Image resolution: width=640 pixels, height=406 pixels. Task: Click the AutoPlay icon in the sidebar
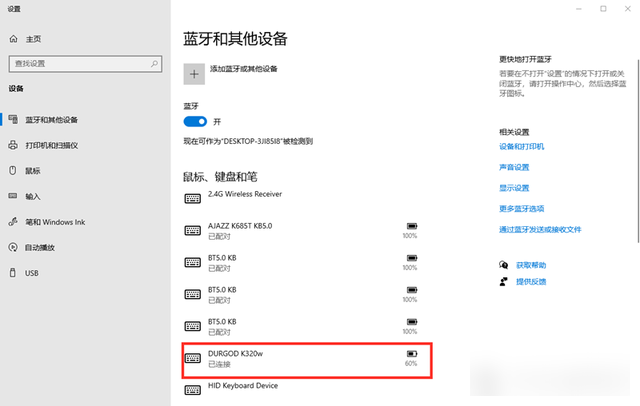pyautogui.click(x=13, y=247)
